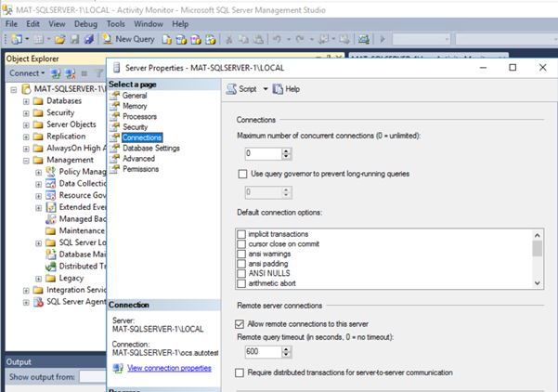This screenshot has width=558, height=392.
Task: Open the Database Settings page
Action: click(x=150, y=148)
